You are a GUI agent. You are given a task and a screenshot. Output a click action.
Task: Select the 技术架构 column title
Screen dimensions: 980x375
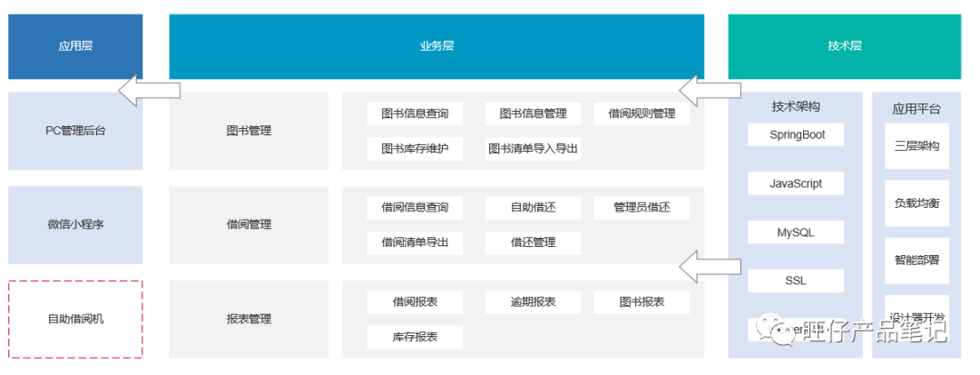[x=796, y=107]
